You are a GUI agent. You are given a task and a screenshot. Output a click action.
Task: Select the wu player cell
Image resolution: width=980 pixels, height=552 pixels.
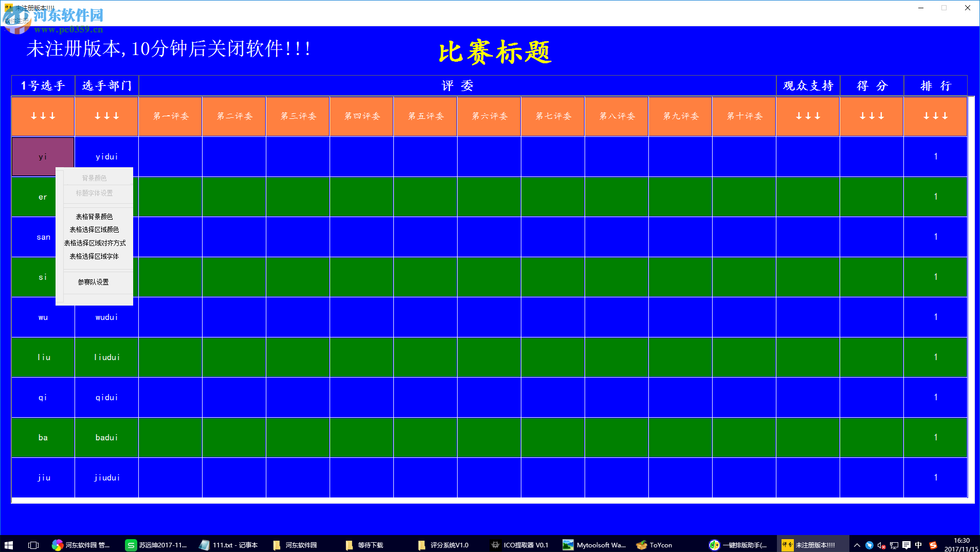pos(43,317)
